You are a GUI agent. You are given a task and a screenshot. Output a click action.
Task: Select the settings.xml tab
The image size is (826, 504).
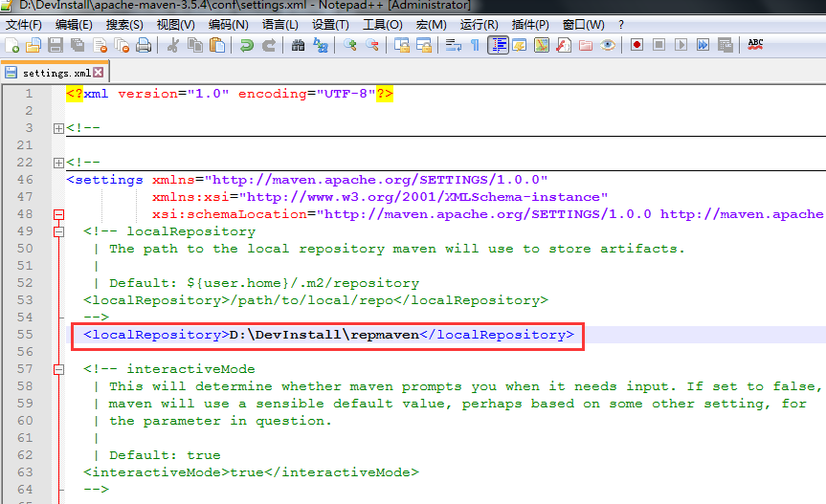(x=56, y=73)
